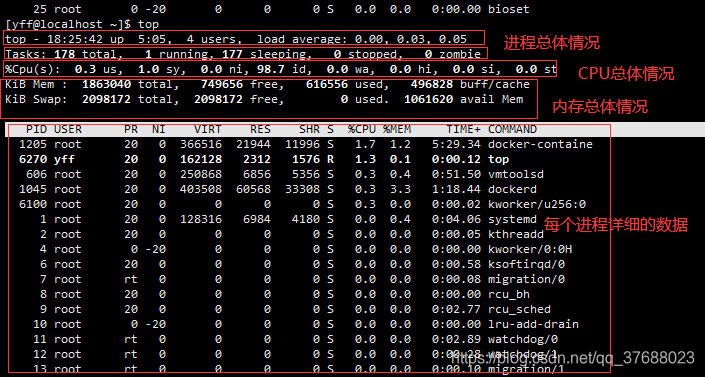The image size is (705, 377).
Task: Click the R state of the top process
Action: point(330,159)
